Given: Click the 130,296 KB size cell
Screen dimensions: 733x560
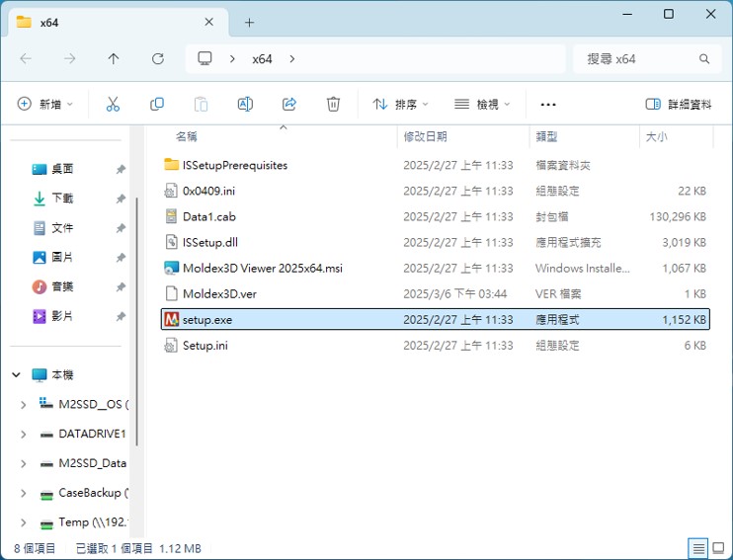Looking at the screenshot, I should tap(677, 216).
